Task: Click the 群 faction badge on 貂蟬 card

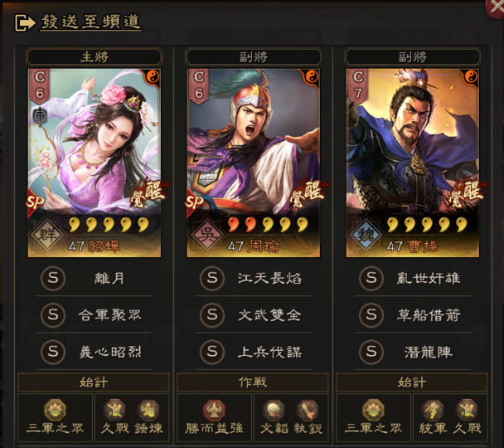Action: 47,234
